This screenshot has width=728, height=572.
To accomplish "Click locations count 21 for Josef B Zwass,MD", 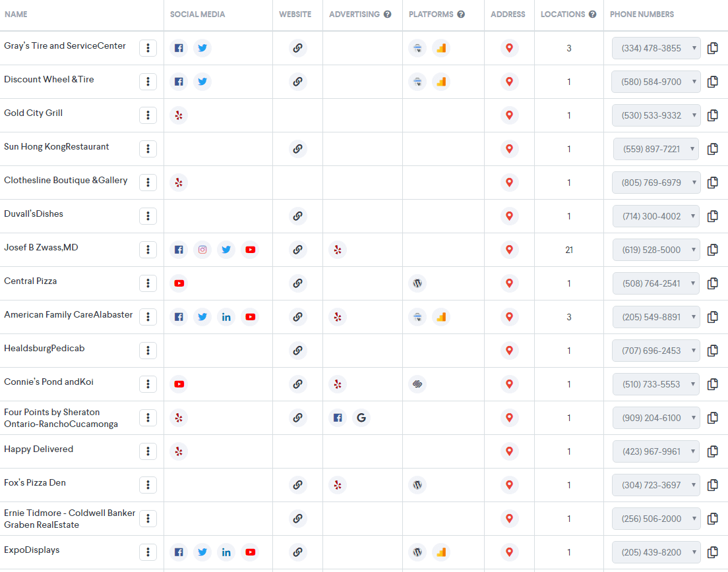I will point(568,250).
